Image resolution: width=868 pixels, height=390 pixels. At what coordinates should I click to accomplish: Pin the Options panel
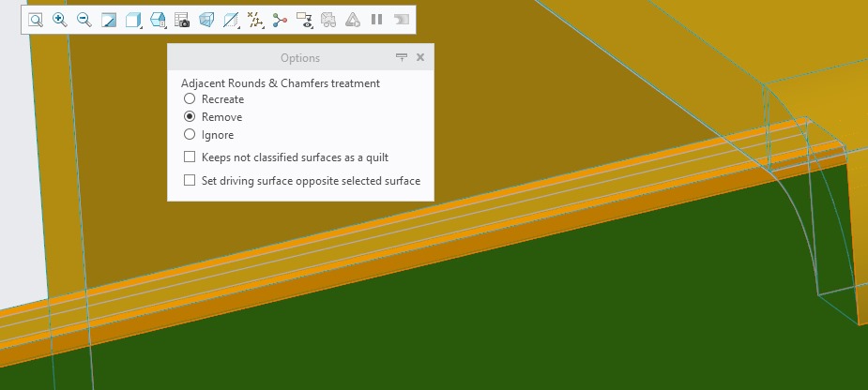(402, 57)
